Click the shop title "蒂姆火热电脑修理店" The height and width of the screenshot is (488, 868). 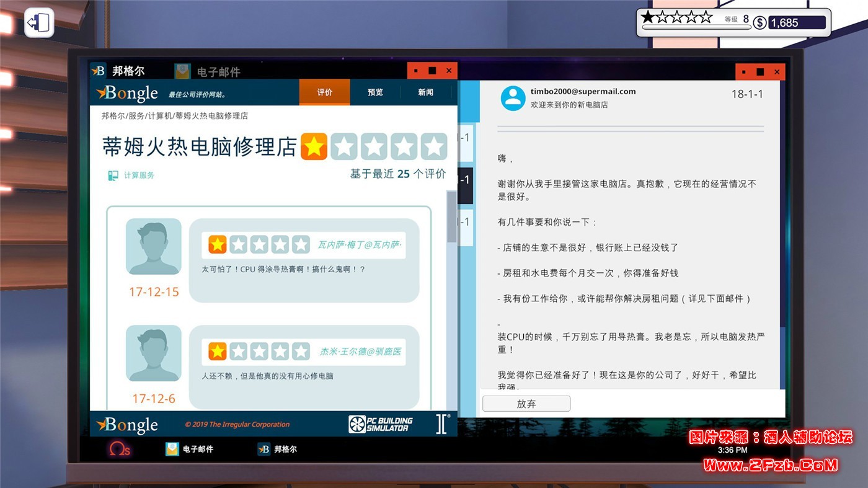[200, 146]
